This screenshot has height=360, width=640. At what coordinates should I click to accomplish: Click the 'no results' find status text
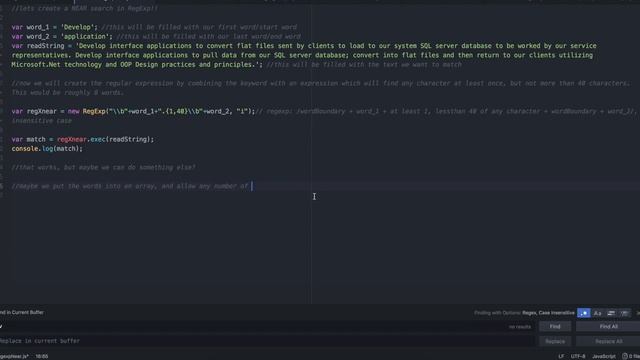[x=520, y=327]
